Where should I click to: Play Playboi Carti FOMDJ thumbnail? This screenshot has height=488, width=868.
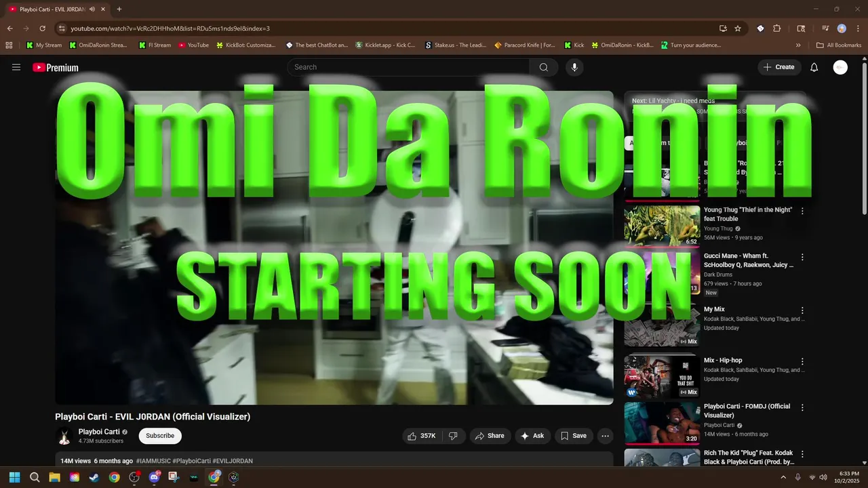coord(662,423)
